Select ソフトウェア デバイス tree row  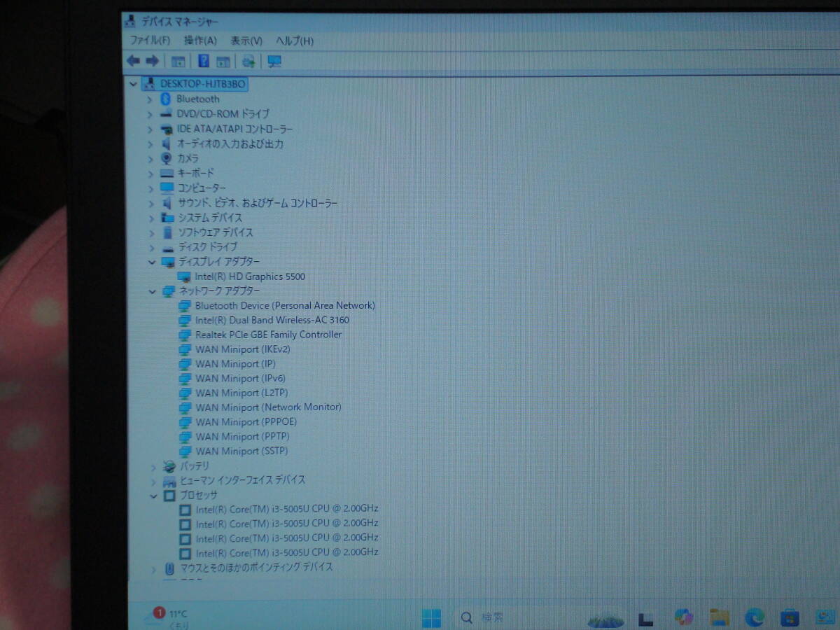click(x=215, y=232)
